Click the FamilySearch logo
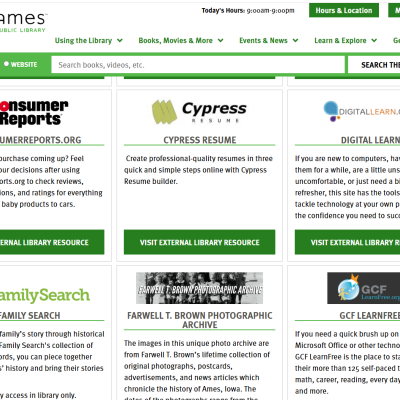 click(x=45, y=295)
